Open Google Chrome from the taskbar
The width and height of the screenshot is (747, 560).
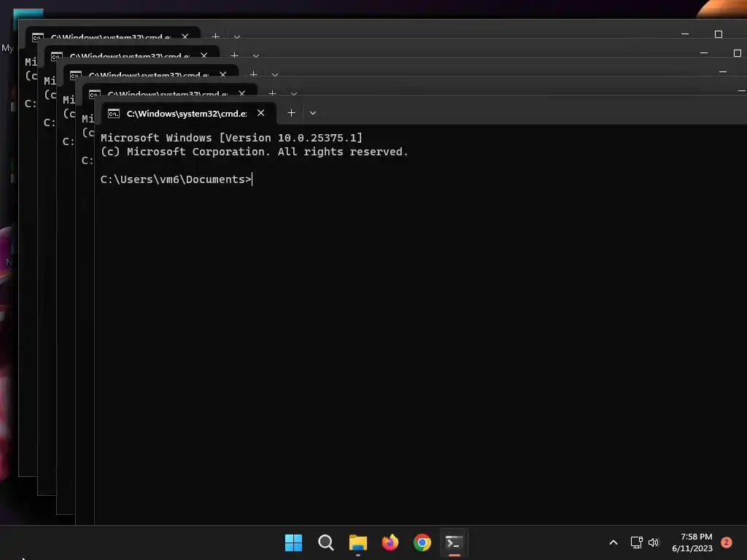coord(422,542)
